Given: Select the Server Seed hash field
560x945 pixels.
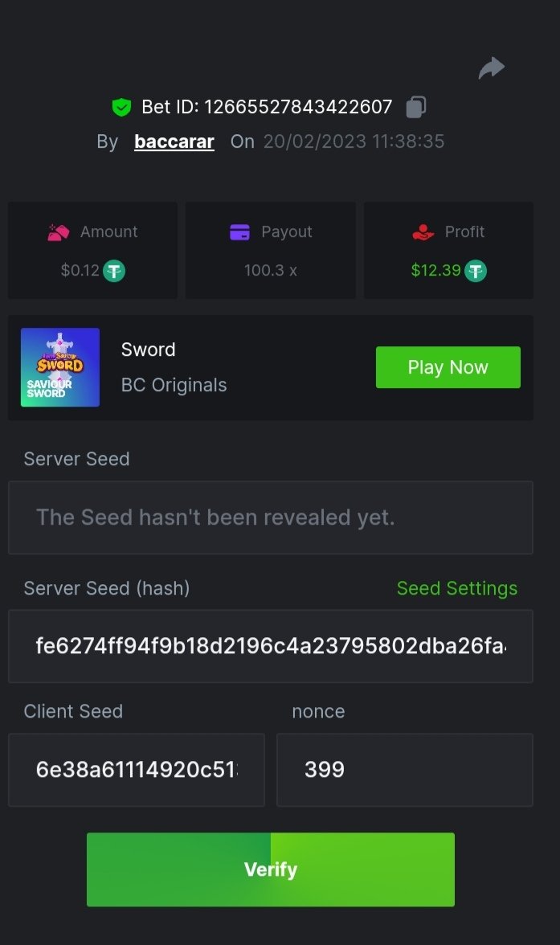Looking at the screenshot, I should tap(270, 646).
